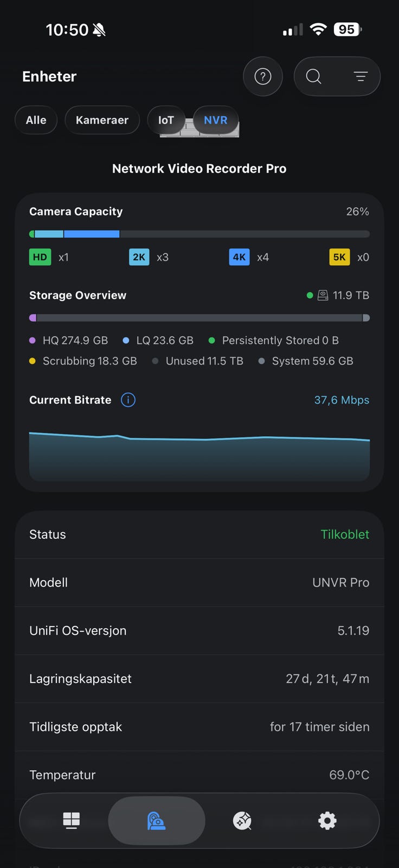Open the Lagringskapasitet row
399x868 pixels.
pyautogui.click(x=200, y=679)
